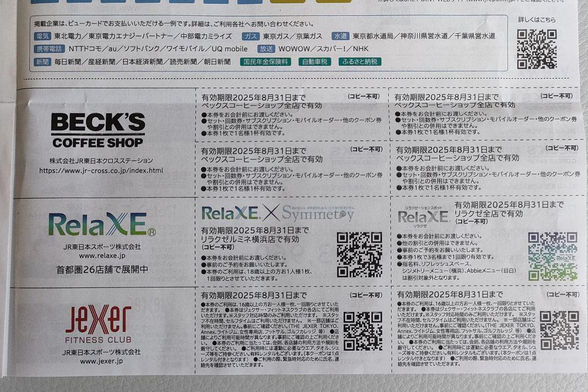Viewport: 588px width, 392px height.
Task: Click the text NTTドコモ
Action: tap(85, 49)
